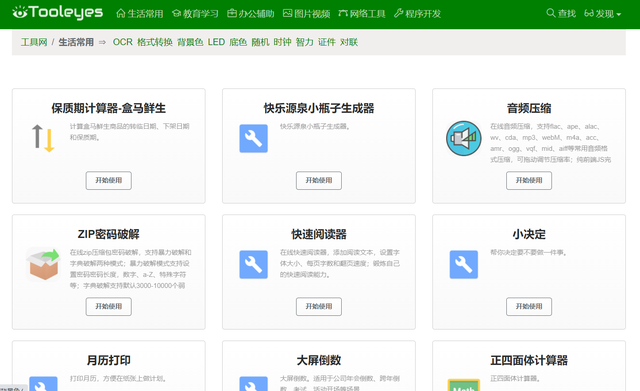Open the 时钟 category link
Screen dimensions: 640x391
[x=282, y=42]
